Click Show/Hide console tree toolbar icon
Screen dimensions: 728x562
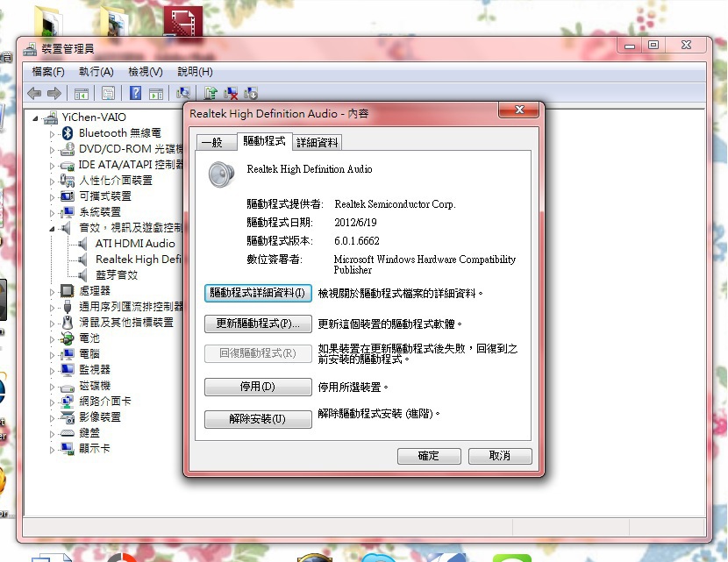[x=82, y=93]
